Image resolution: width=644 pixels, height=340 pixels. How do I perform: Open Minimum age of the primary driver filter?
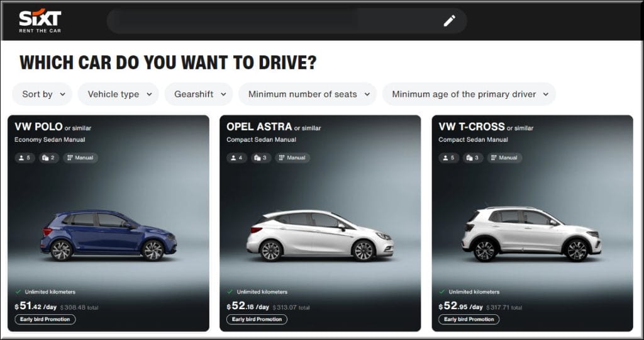pos(469,94)
